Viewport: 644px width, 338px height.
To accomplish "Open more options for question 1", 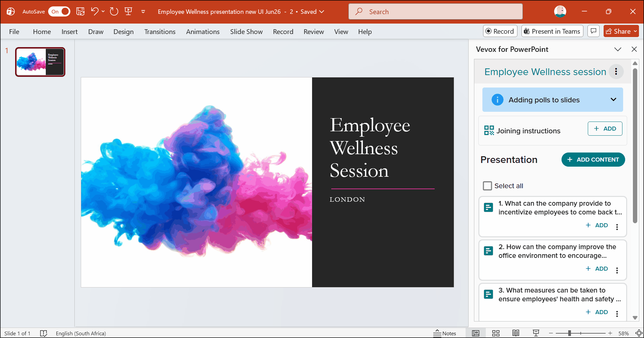I will [x=617, y=227].
